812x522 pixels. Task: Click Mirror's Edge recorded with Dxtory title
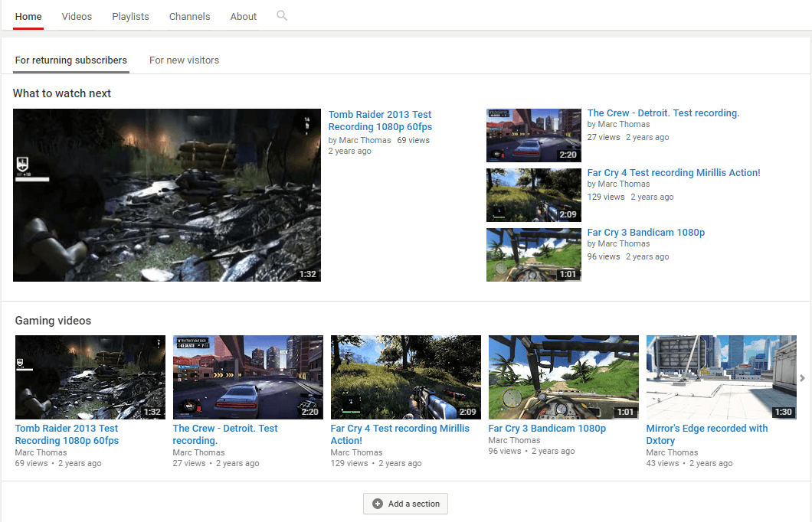click(x=707, y=435)
